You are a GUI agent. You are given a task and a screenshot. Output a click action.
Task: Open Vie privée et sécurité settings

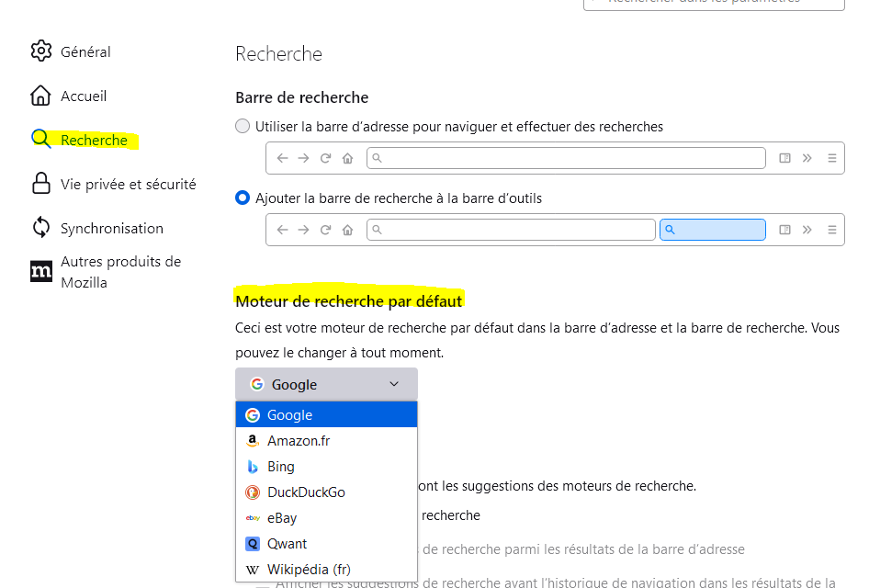(x=113, y=184)
